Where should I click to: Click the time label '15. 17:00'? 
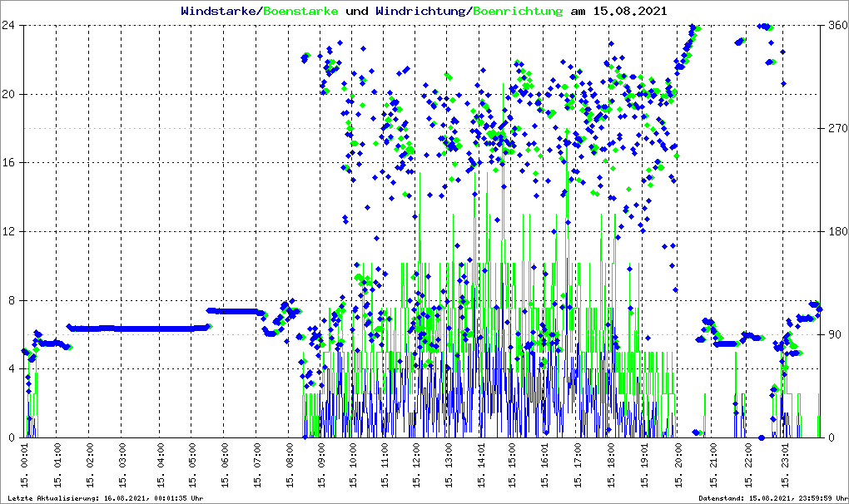(x=578, y=465)
